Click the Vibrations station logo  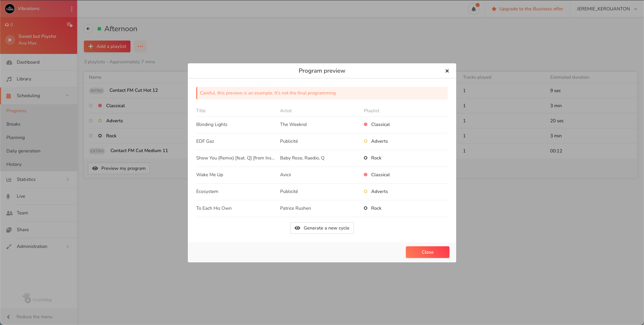pyautogui.click(x=10, y=9)
